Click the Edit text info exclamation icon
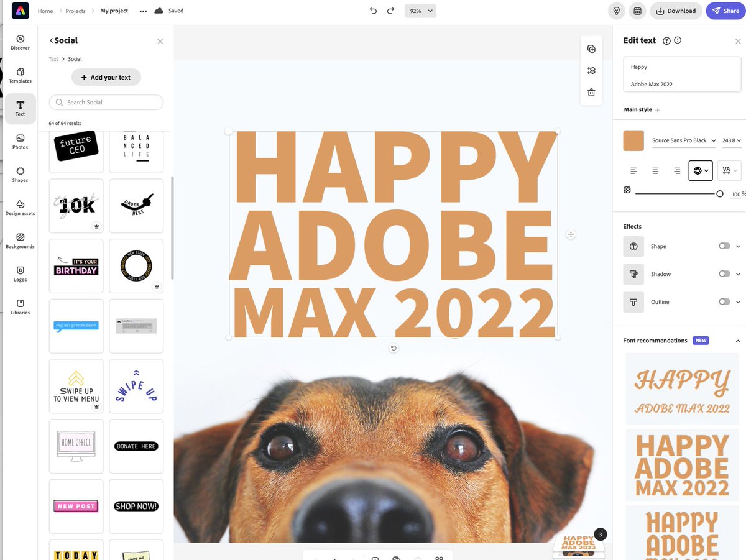The image size is (746, 560). (x=678, y=40)
